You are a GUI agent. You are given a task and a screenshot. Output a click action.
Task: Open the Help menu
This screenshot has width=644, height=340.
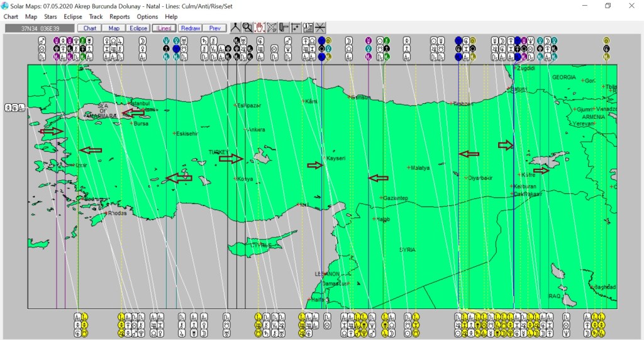[x=171, y=17]
